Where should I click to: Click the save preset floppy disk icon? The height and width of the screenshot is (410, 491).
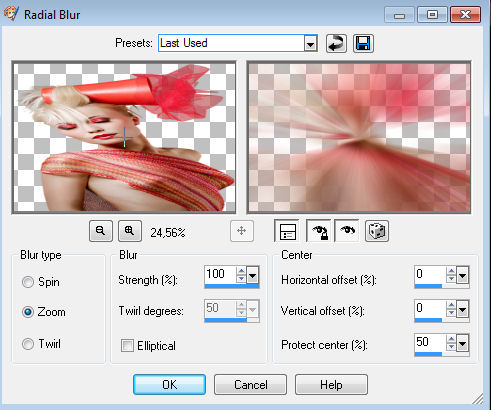[363, 43]
